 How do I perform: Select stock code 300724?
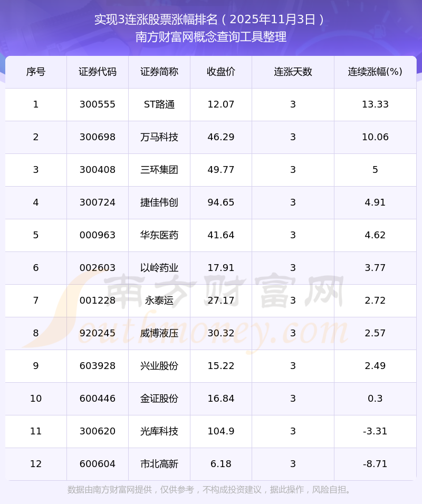pos(98,202)
